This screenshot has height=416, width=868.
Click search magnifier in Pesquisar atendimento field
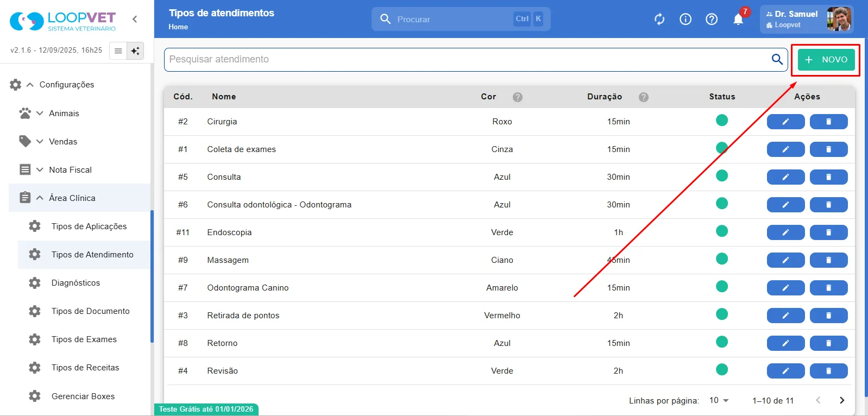(777, 59)
